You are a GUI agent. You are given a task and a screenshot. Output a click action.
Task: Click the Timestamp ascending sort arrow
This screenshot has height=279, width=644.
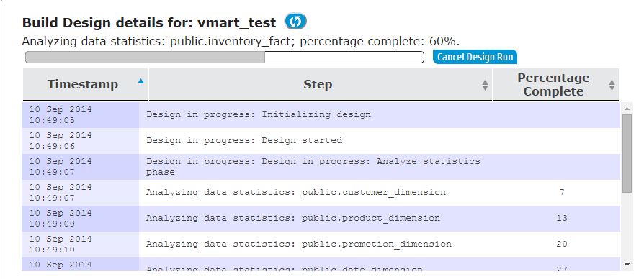[141, 81]
